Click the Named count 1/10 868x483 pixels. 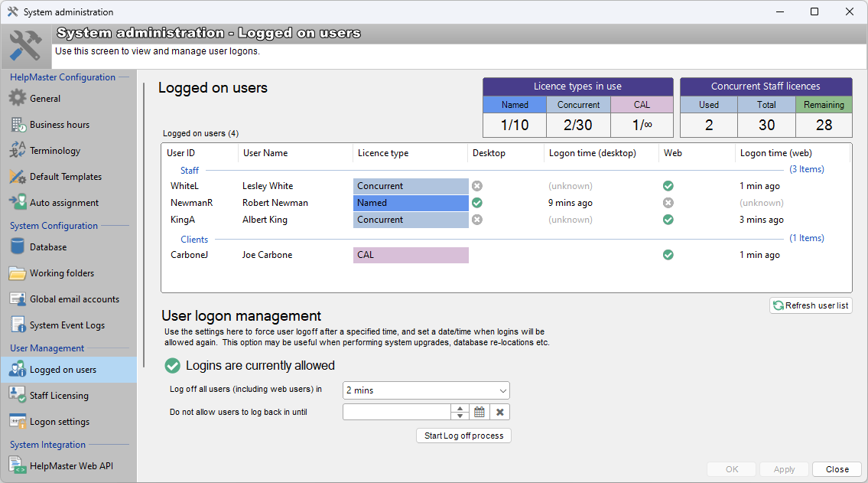tap(515, 126)
